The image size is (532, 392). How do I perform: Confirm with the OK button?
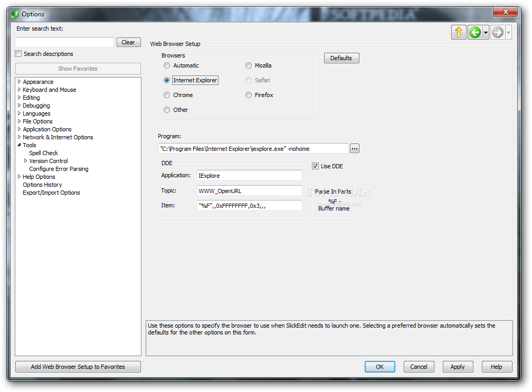(379, 367)
